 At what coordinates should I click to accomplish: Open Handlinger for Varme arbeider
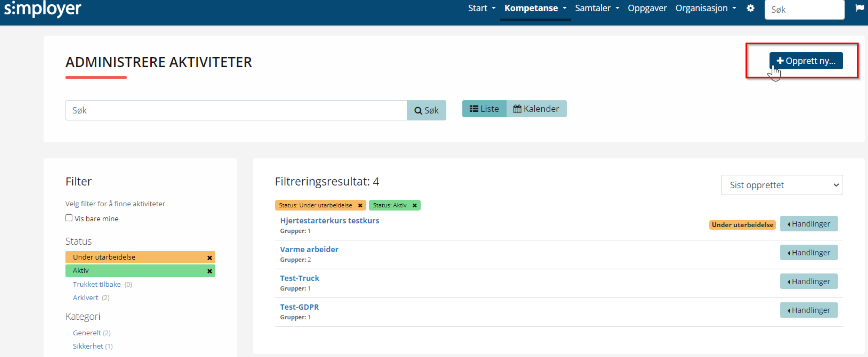(808, 253)
